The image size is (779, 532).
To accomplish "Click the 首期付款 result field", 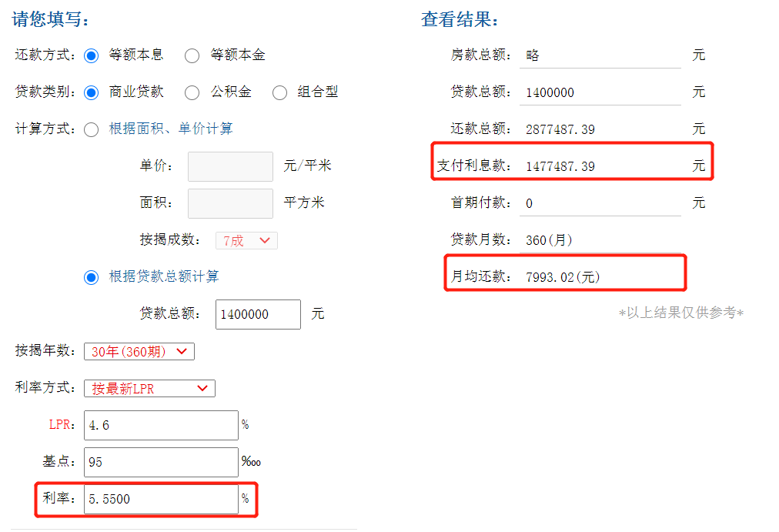I will click(600, 203).
